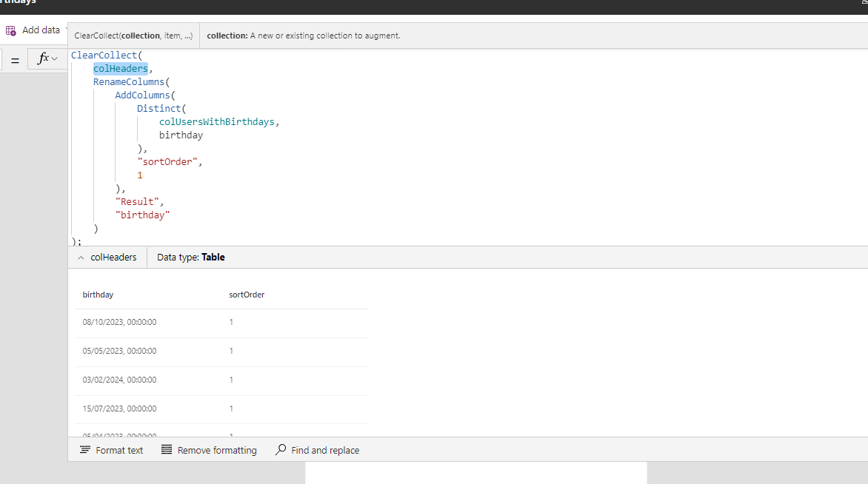The width and height of the screenshot is (868, 484).
Task: Select the 15/07/2023 birthday row
Action: pos(119,409)
